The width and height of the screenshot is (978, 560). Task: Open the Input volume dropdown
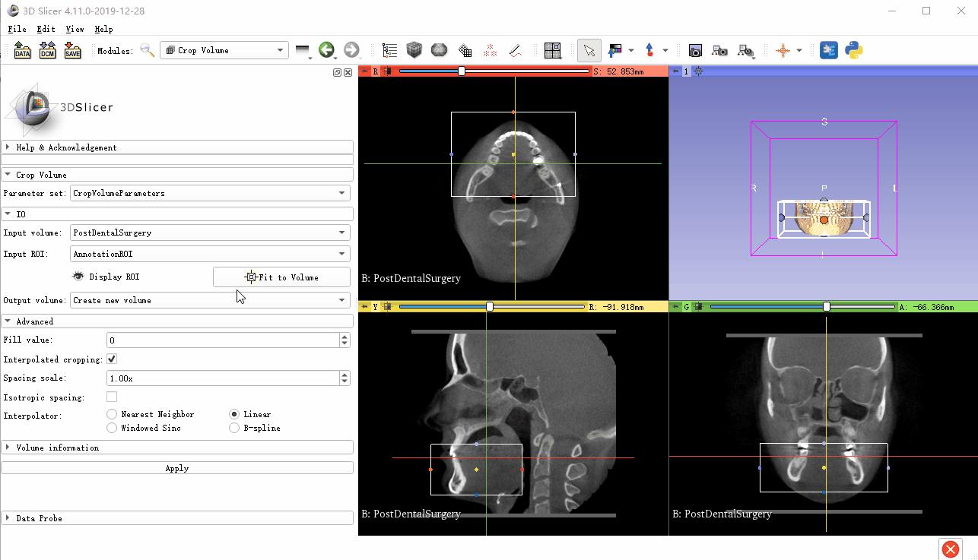click(x=209, y=233)
